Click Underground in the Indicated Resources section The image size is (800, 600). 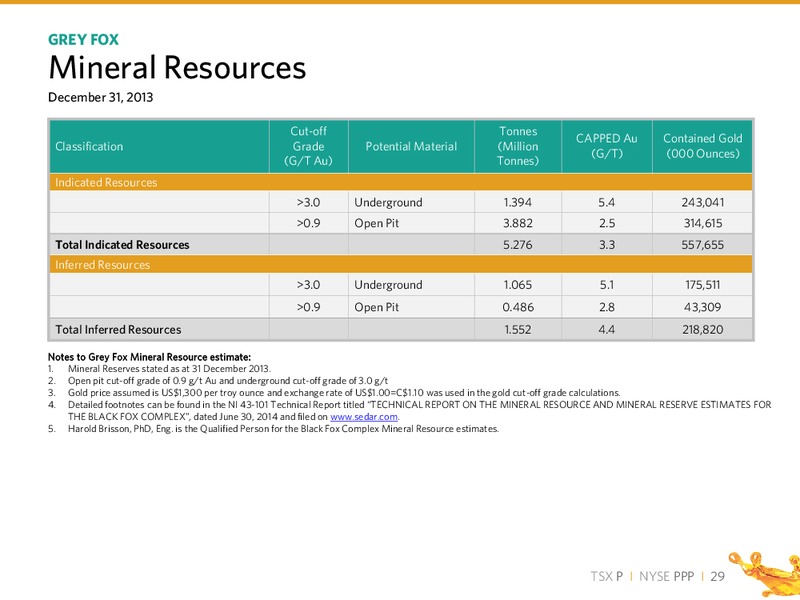pos(388,203)
